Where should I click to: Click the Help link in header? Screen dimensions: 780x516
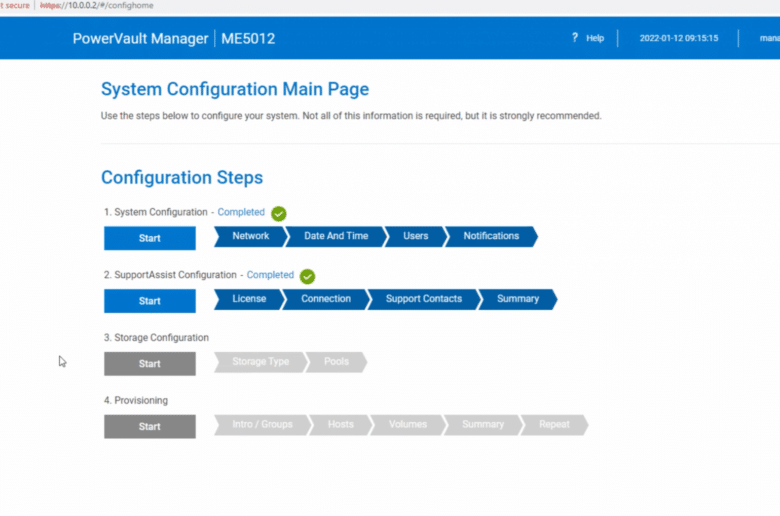tap(595, 38)
